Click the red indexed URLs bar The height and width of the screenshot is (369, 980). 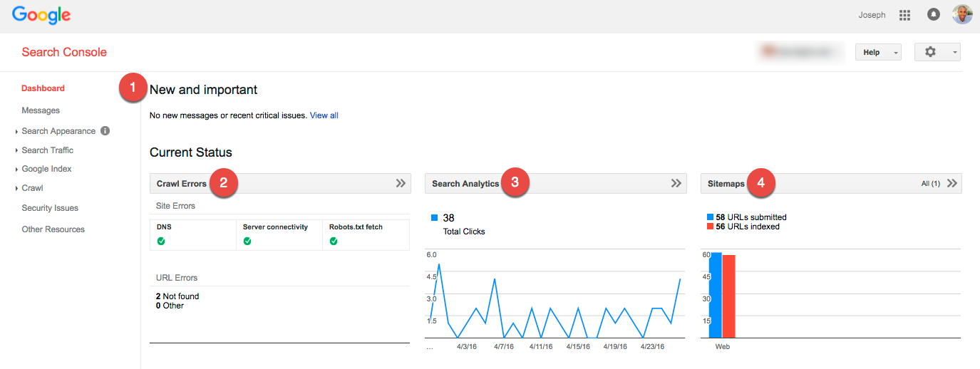pos(728,296)
